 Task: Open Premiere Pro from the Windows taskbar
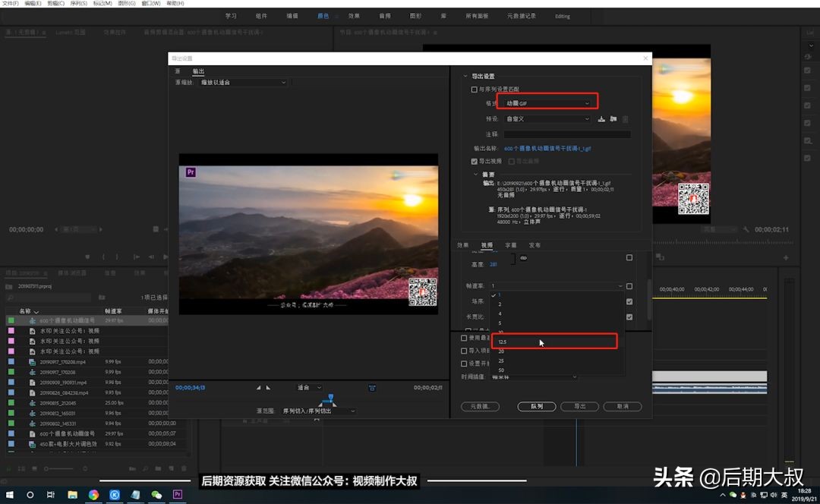click(x=178, y=494)
